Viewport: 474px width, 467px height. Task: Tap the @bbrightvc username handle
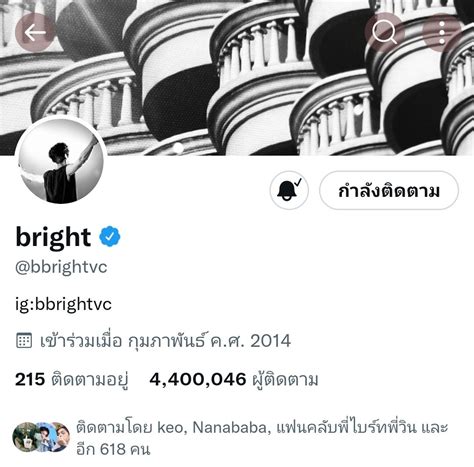pos(61,267)
